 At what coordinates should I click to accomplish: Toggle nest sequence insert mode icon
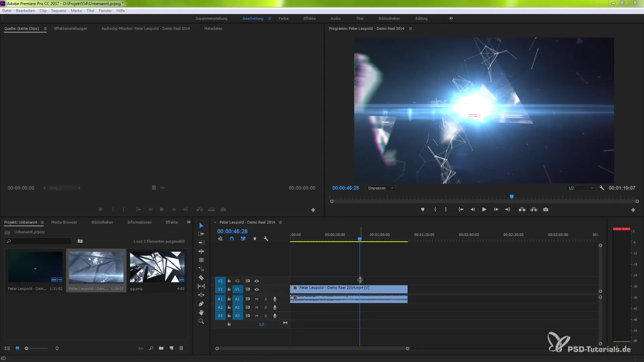tap(220, 239)
